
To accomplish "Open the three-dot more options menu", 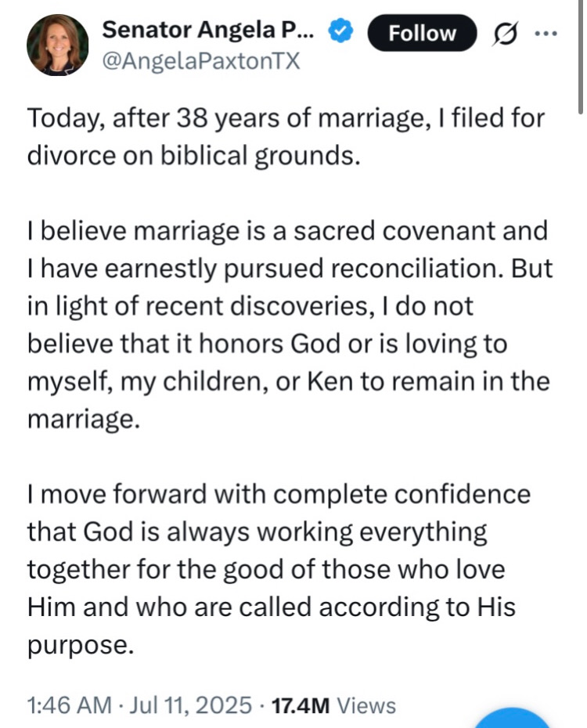I will click(546, 34).
